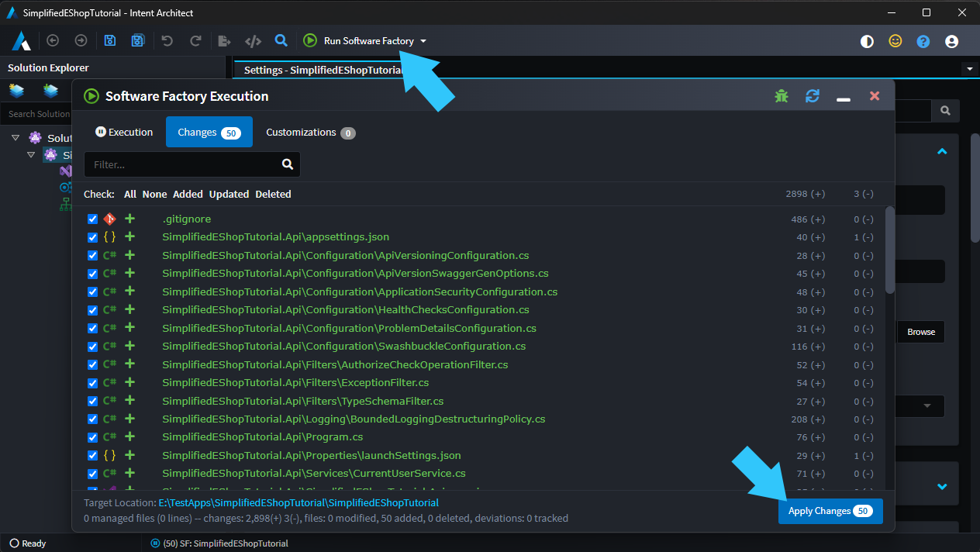Click the Browse button in Settings
Screen dimensions: 980x552
pyautogui.click(x=921, y=332)
